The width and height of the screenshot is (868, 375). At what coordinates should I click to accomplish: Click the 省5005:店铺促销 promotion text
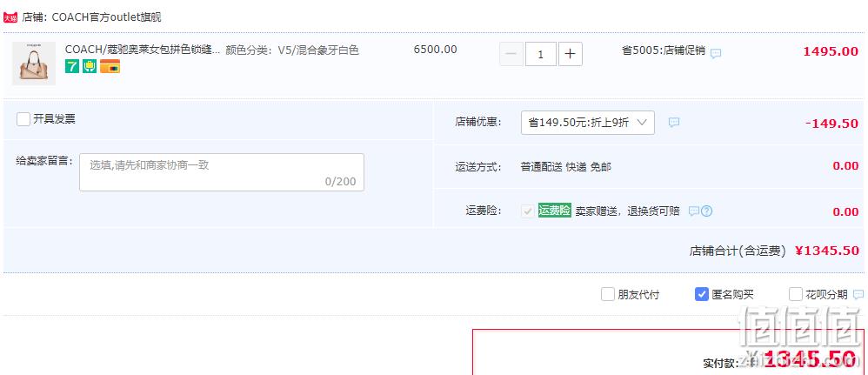(x=664, y=50)
